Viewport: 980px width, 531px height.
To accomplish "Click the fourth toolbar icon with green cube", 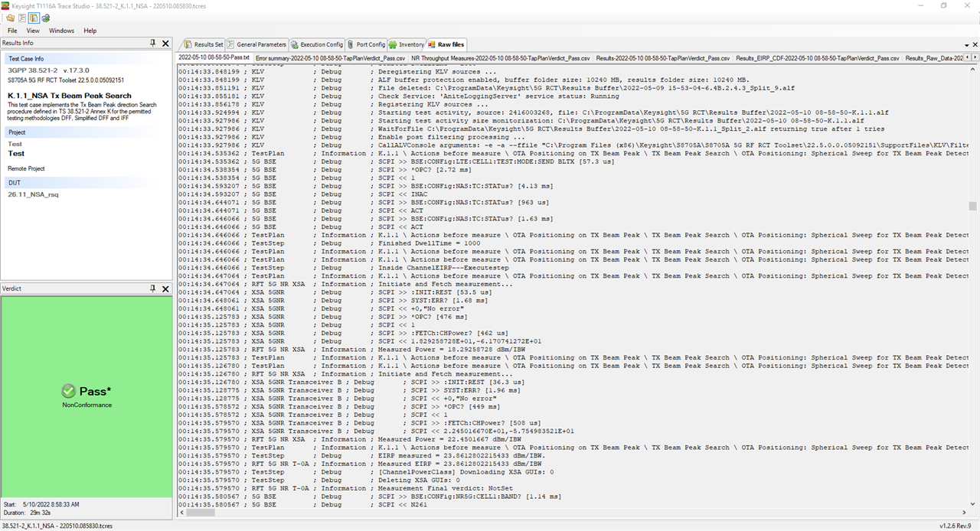I will pyautogui.click(x=46, y=18).
